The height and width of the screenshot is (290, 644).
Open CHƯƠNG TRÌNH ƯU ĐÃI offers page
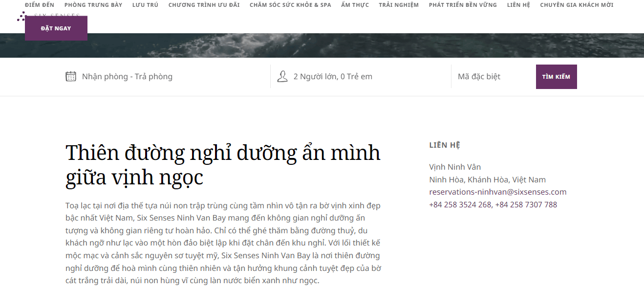204,5
